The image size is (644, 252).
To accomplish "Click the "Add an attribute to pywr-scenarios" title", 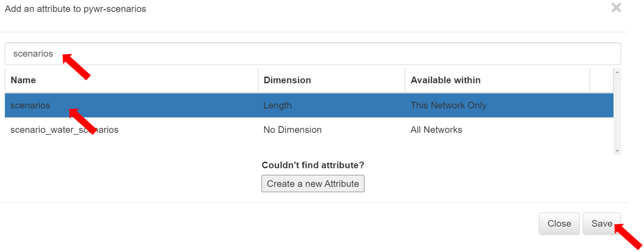I will 75,9.
